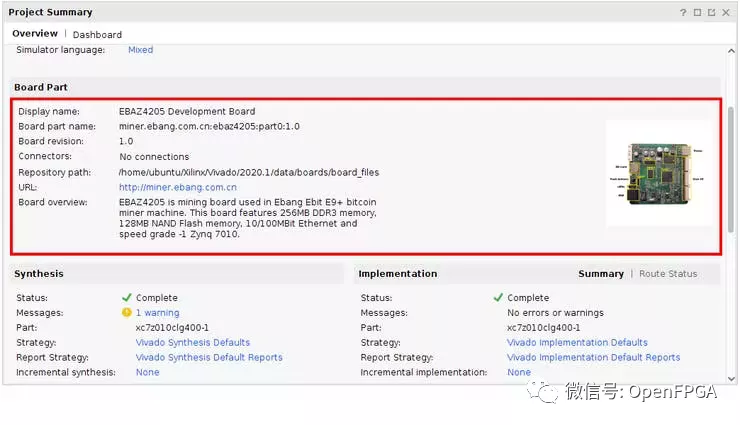This screenshot has height=425, width=740.
Task: Click the Board Part section header
Action: click(x=365, y=87)
